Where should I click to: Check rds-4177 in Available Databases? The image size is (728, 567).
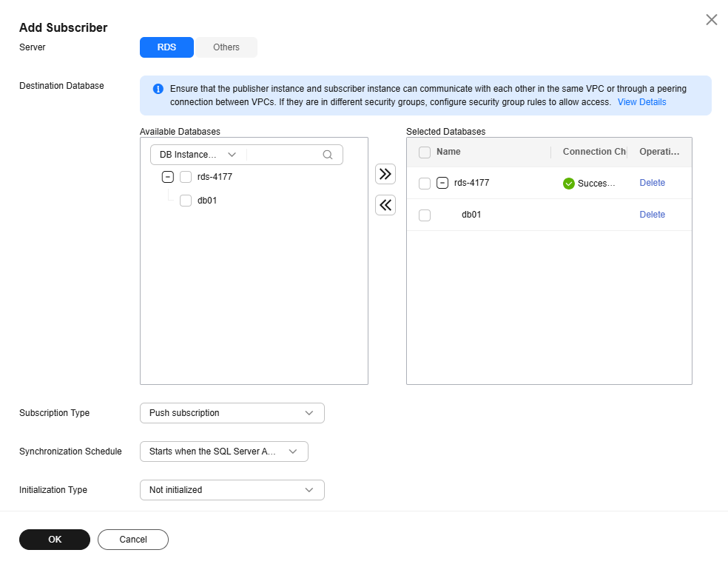tap(185, 177)
